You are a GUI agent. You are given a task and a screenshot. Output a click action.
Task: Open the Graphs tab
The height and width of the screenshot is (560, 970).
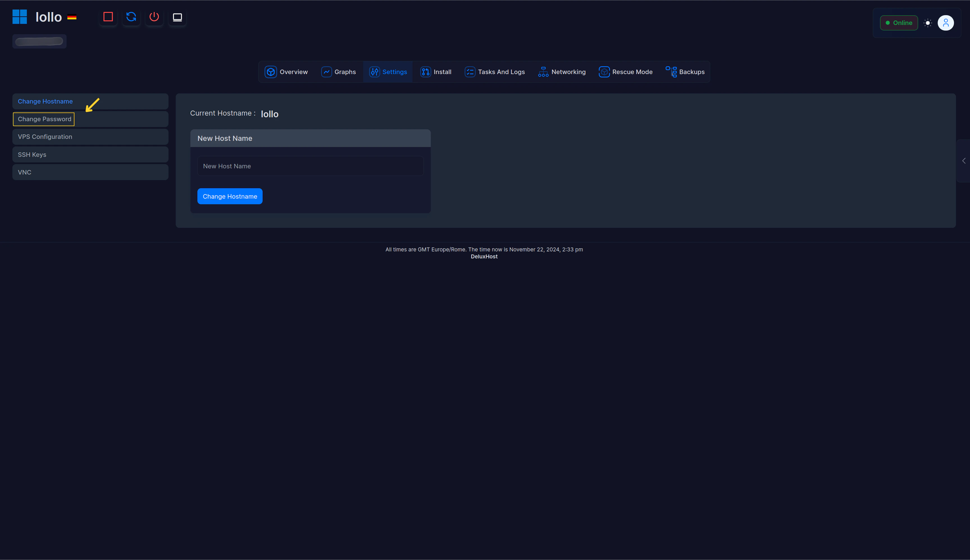(x=338, y=72)
